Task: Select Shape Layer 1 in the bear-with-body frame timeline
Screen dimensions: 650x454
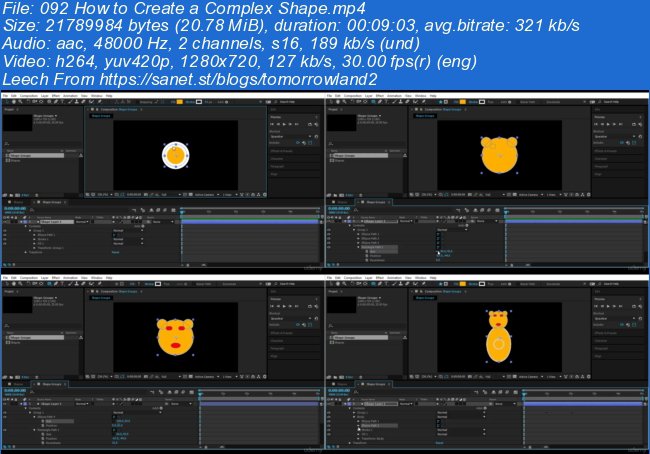Action: (x=381, y=404)
